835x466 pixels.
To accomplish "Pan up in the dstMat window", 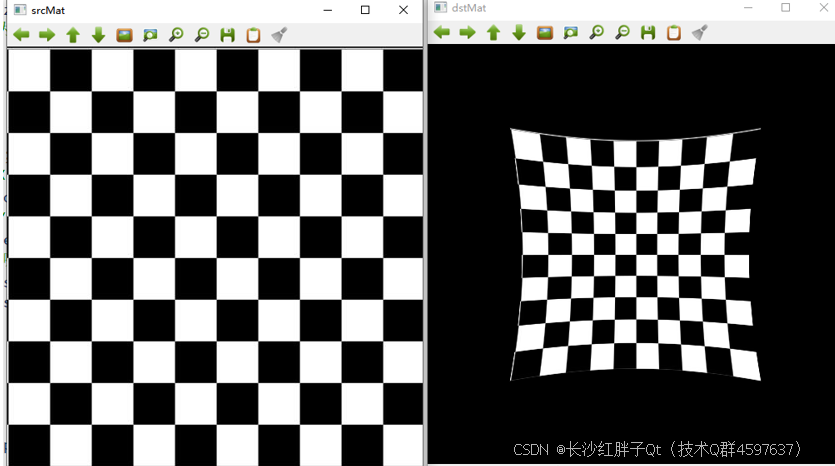I will click(493, 32).
